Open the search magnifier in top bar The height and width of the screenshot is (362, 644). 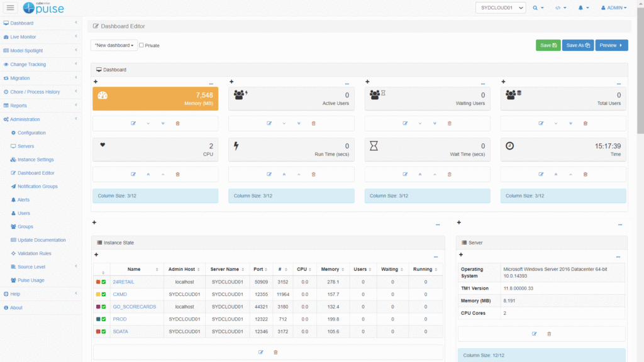pyautogui.click(x=538, y=8)
